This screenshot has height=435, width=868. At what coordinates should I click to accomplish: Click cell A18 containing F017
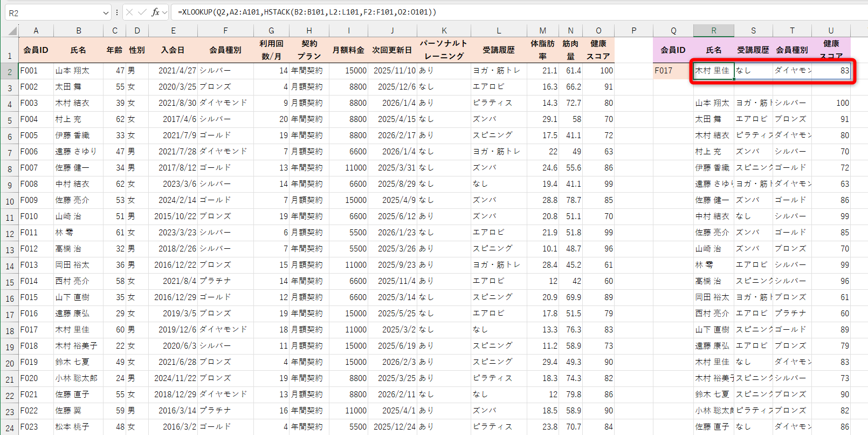36,330
